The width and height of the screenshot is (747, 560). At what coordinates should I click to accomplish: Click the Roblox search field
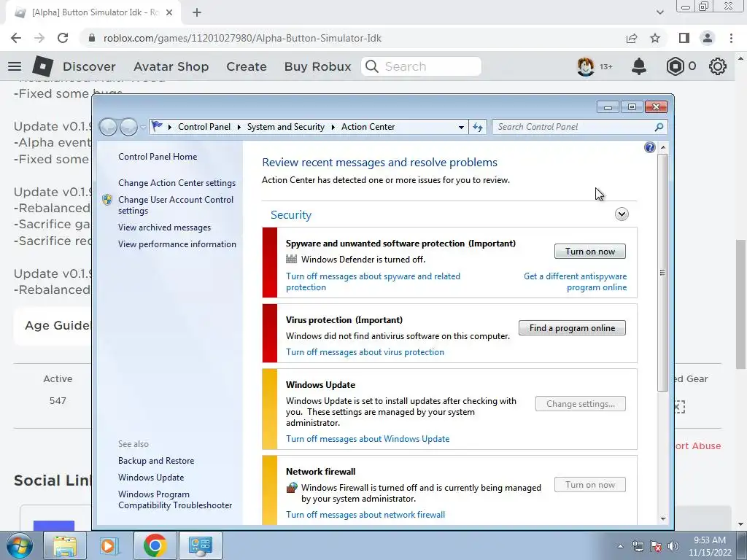tap(421, 66)
